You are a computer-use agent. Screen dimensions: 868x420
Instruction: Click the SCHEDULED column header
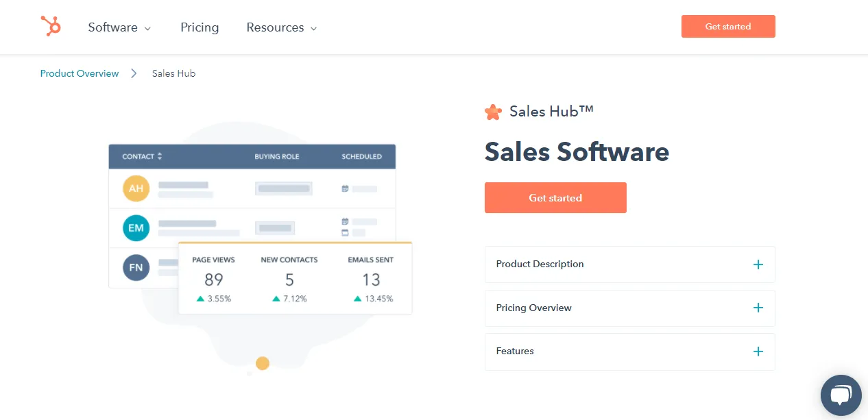362,156
